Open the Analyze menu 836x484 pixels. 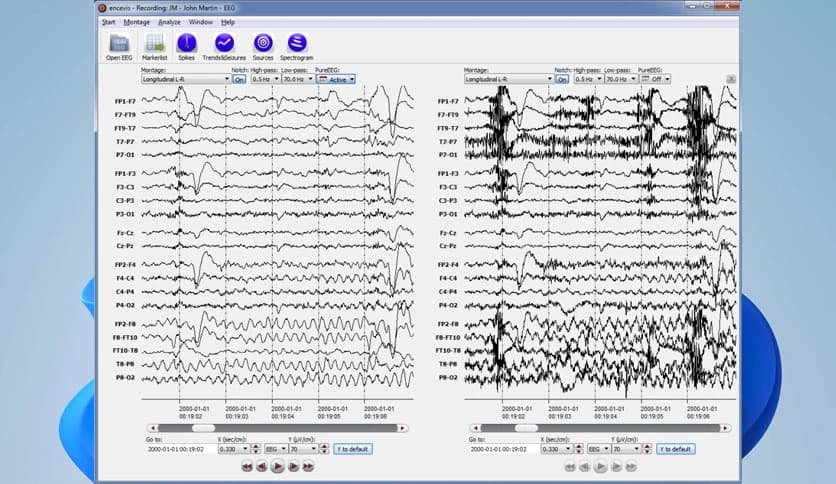[169, 21]
